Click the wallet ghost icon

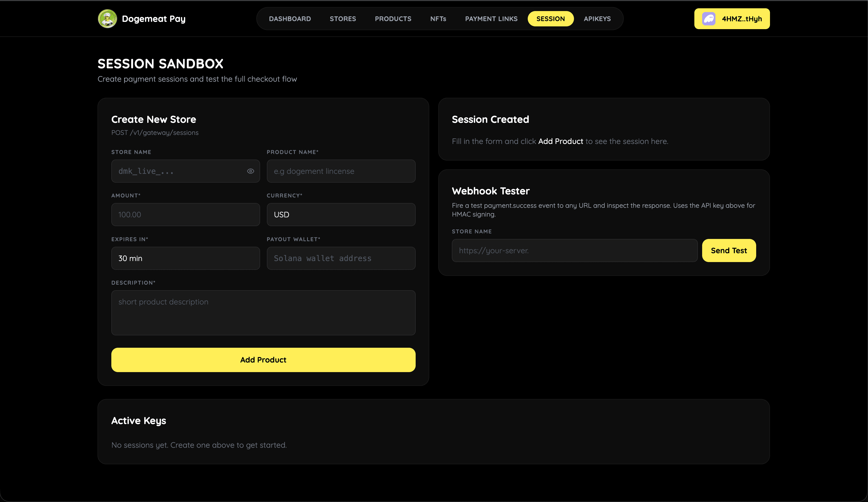tap(709, 19)
